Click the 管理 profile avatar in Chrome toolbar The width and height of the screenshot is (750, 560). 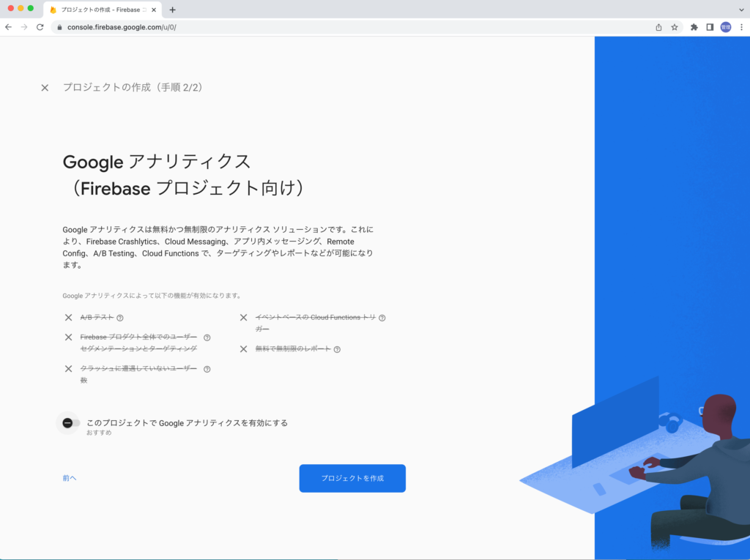pos(724,26)
